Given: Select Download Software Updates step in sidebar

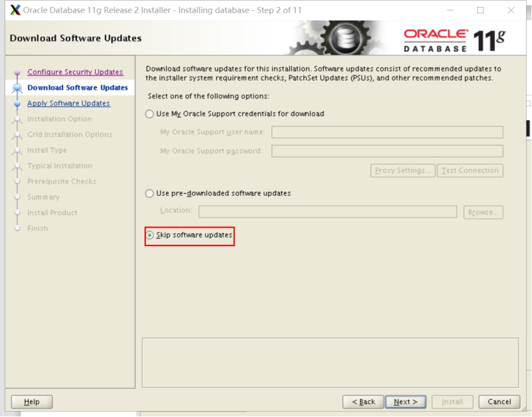Looking at the screenshot, I should (x=77, y=88).
